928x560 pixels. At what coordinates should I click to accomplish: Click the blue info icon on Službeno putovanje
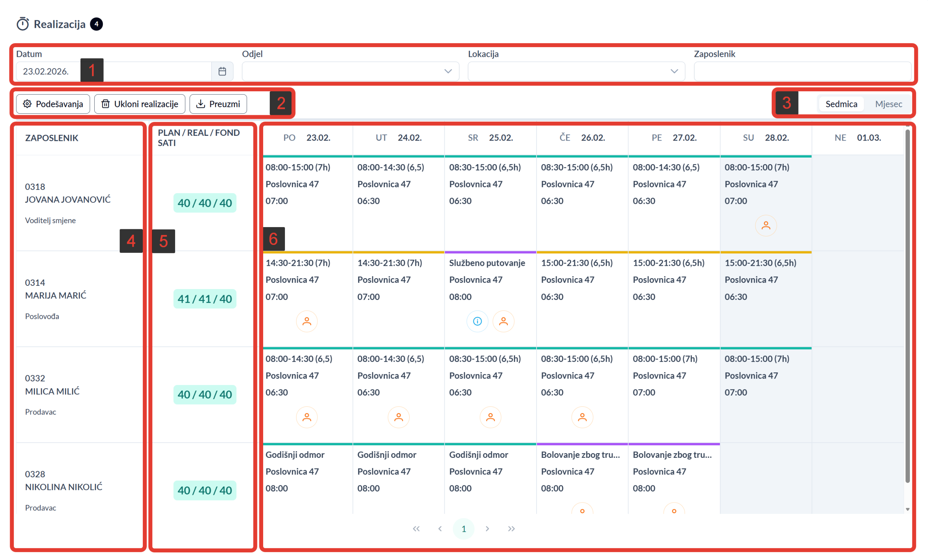point(477,321)
